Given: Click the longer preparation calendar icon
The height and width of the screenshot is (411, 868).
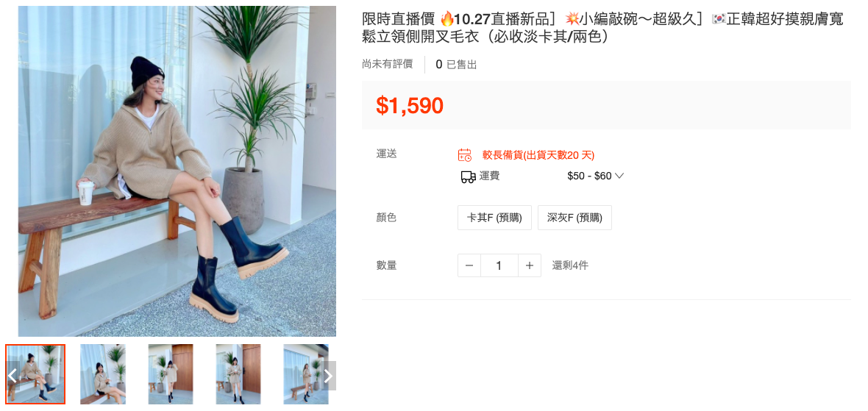Looking at the screenshot, I should (x=465, y=155).
